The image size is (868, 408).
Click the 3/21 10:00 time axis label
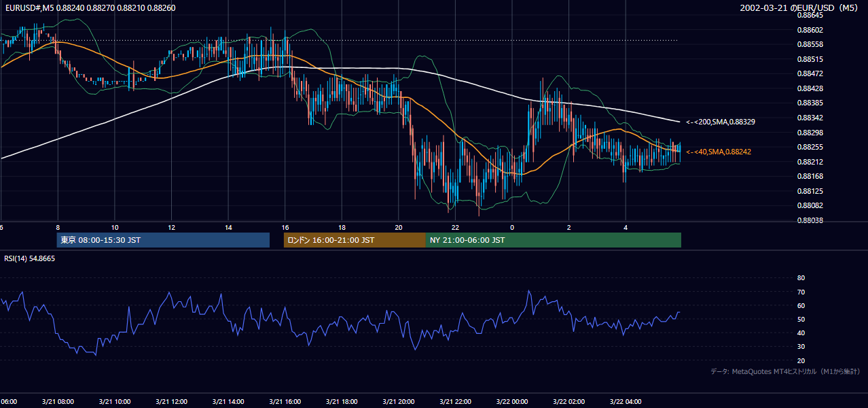coord(115,401)
